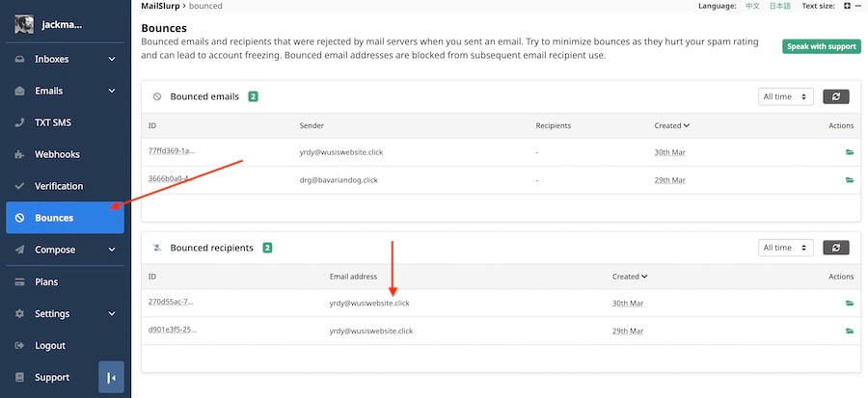The image size is (868, 398).
Task: Open All time filter for Bounced recipients
Action: point(786,248)
